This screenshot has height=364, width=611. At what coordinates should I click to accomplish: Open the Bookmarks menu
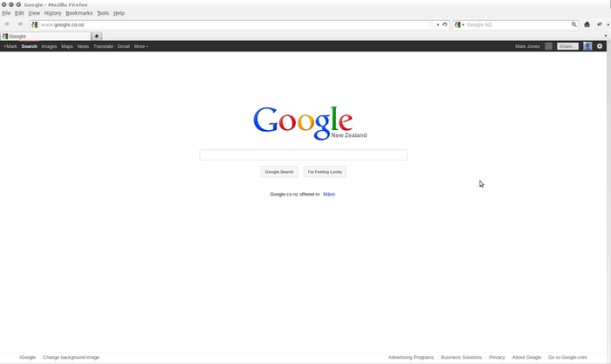[x=79, y=13]
